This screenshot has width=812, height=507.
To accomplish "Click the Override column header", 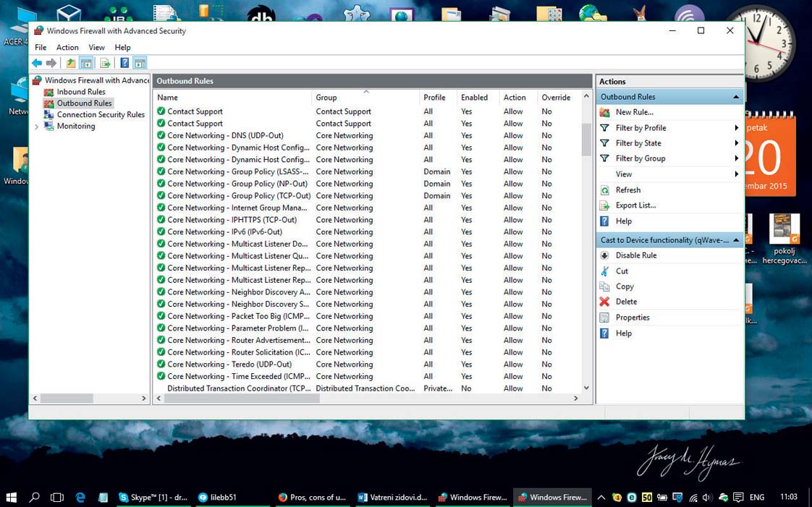I will click(558, 97).
